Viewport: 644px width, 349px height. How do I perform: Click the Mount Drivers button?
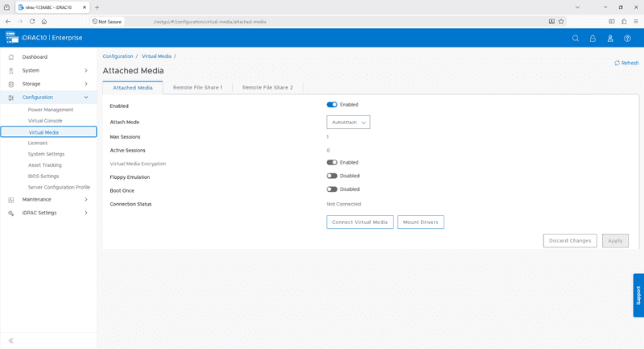[x=420, y=222]
